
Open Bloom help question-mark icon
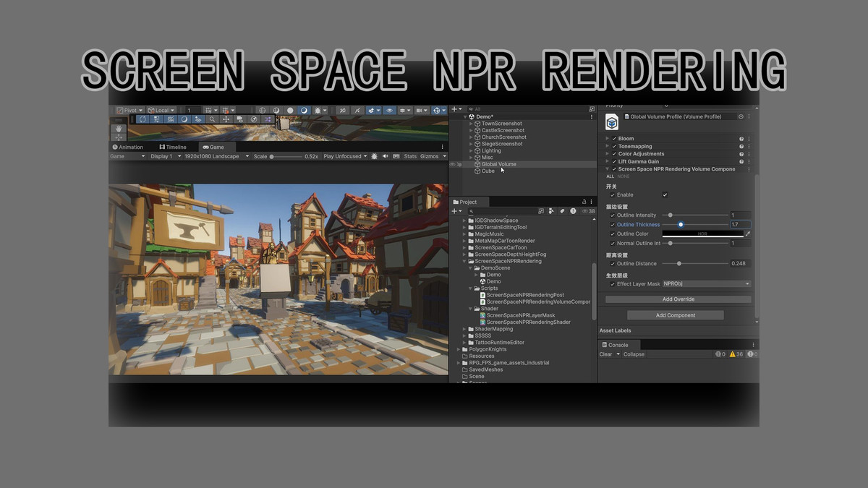click(x=741, y=139)
